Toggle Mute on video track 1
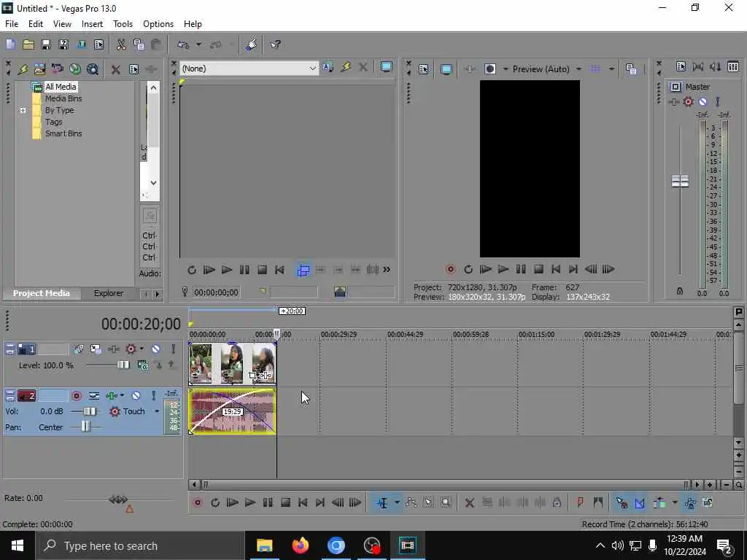The image size is (747, 560). coord(156,349)
